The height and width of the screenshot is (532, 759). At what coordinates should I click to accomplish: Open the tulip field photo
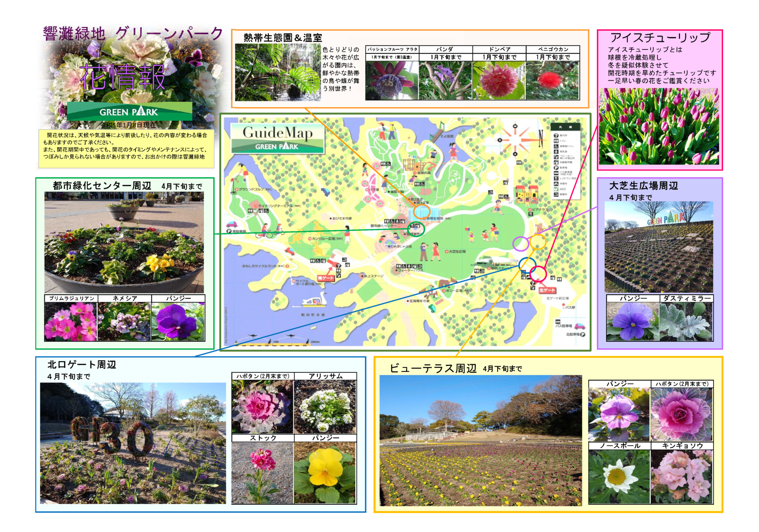tap(658, 126)
